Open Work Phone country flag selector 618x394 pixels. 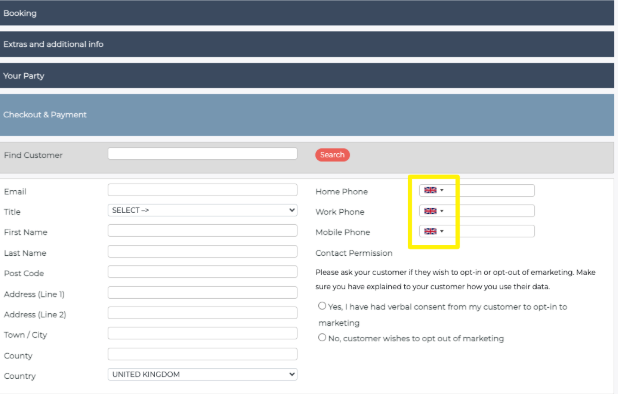point(434,211)
